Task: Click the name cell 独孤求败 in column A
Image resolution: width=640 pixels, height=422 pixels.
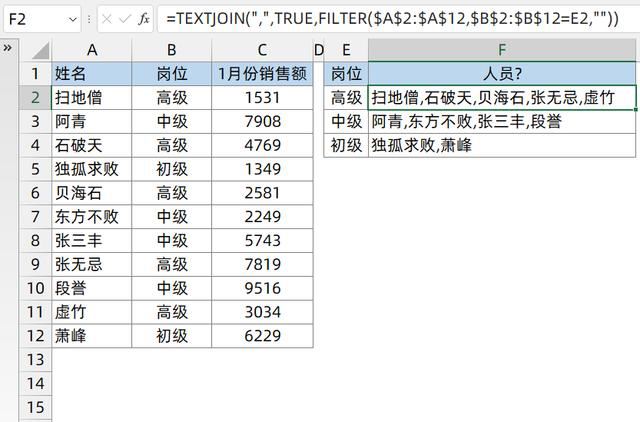Action: click(x=92, y=169)
